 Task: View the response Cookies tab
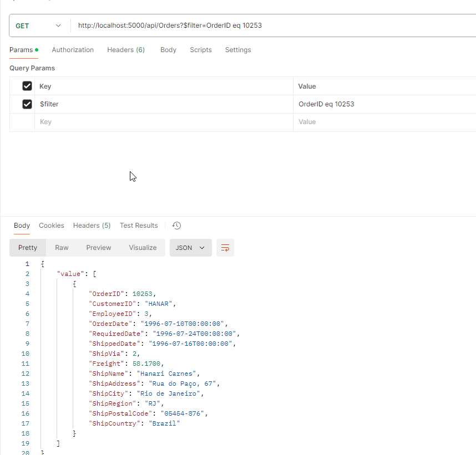pyautogui.click(x=52, y=226)
